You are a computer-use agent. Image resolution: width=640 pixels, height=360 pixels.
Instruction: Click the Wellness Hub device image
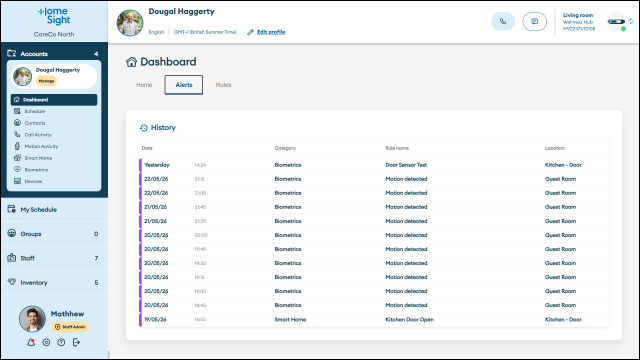616,22
